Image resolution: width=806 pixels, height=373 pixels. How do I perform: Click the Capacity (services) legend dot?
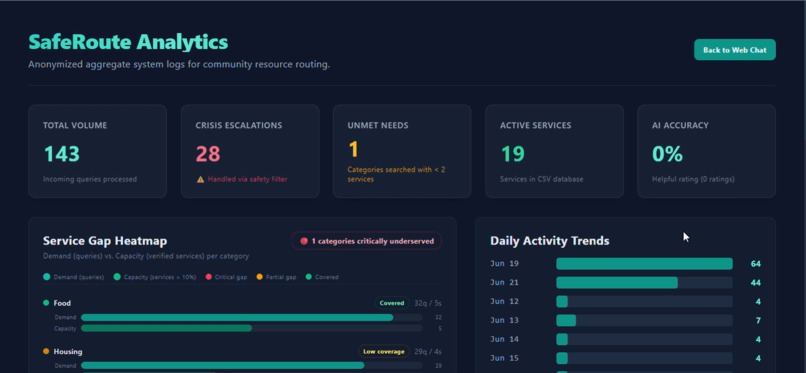pyautogui.click(x=117, y=277)
